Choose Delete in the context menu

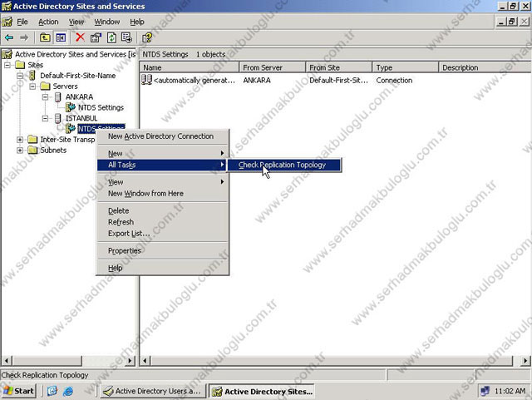point(163,211)
